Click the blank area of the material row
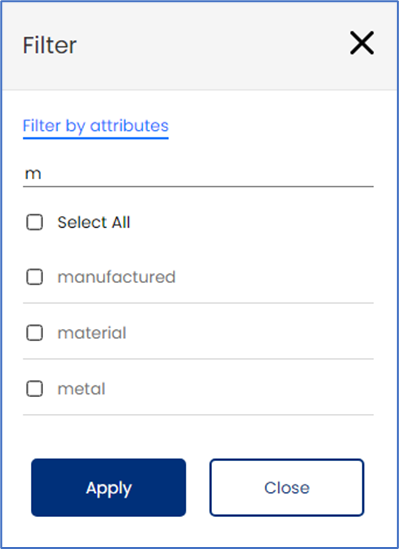The image size is (399, 549). click(248, 333)
